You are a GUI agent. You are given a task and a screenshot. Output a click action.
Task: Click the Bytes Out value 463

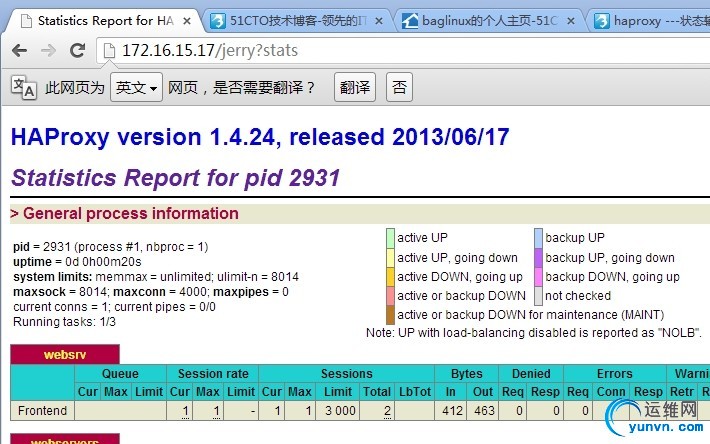coord(484,411)
